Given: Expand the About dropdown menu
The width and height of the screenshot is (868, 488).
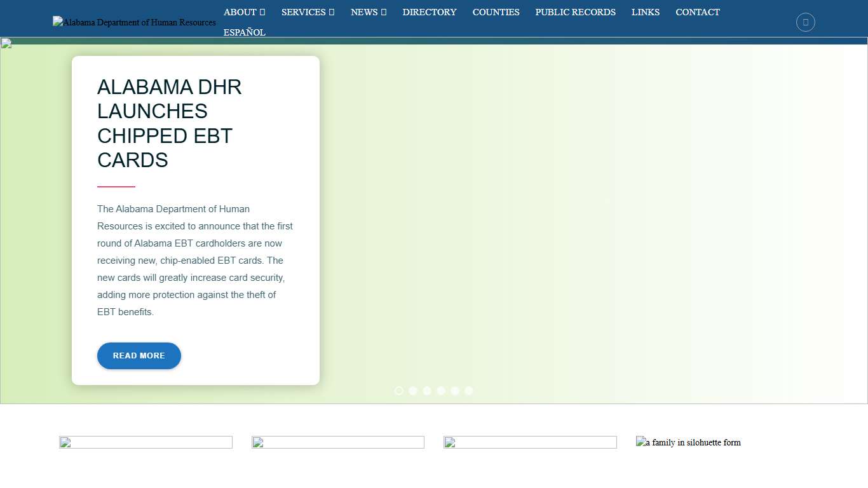Looking at the screenshot, I should pyautogui.click(x=244, y=12).
